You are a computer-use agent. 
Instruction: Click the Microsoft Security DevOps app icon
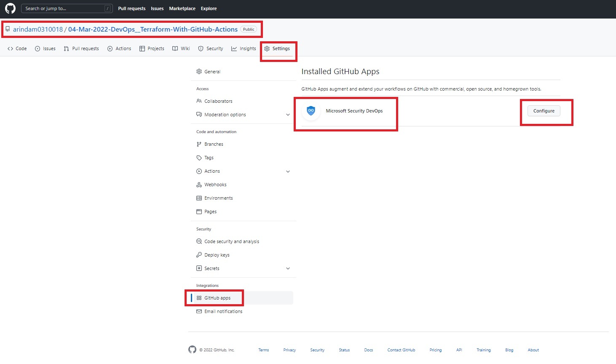(311, 111)
